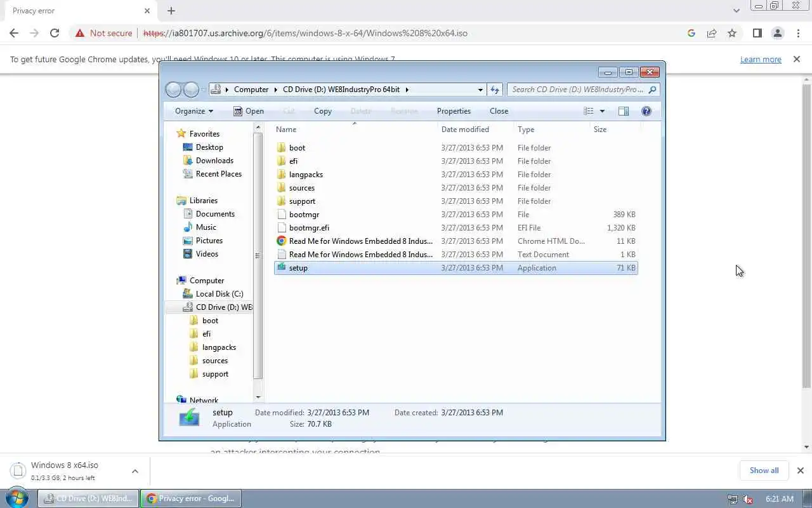Switch to CD Drive taskbar button
Image resolution: width=812 pixels, height=508 pixels.
[x=88, y=498]
